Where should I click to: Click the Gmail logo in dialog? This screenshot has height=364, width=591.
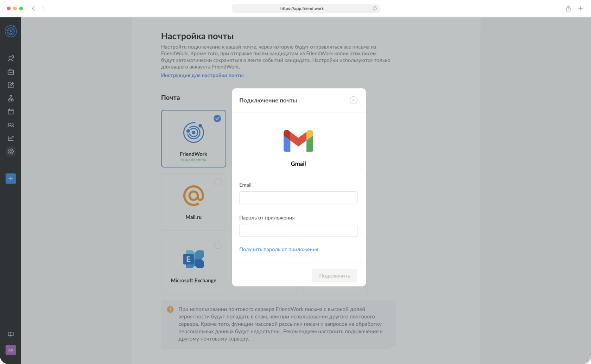[298, 141]
